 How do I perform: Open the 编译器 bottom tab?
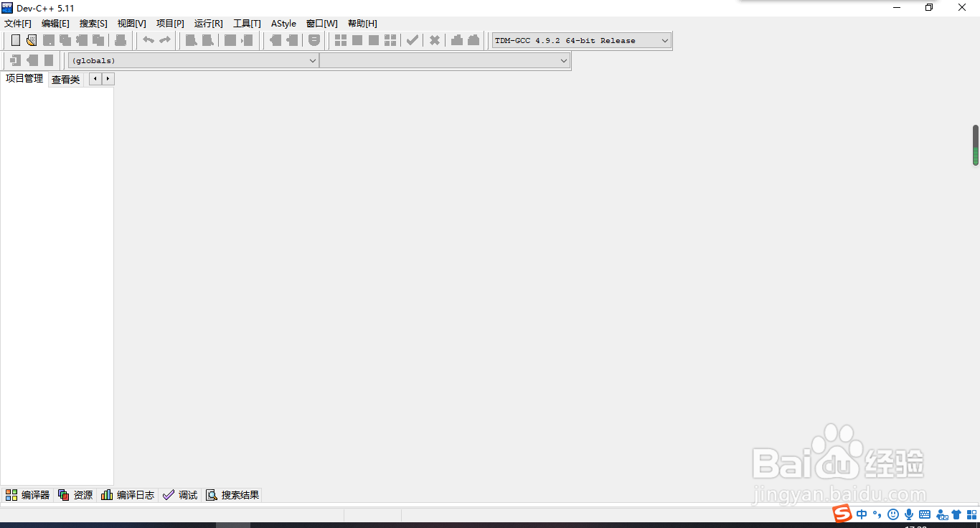click(28, 495)
